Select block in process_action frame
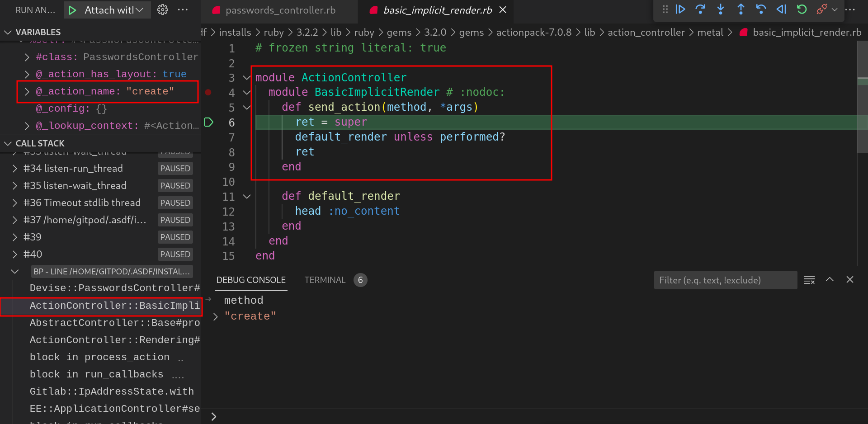The image size is (868, 424). pos(100,357)
